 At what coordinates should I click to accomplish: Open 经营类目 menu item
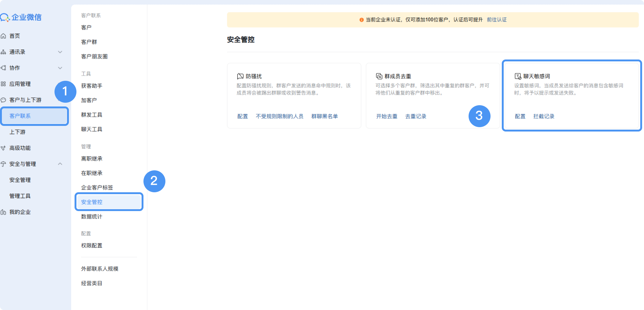[92, 283]
